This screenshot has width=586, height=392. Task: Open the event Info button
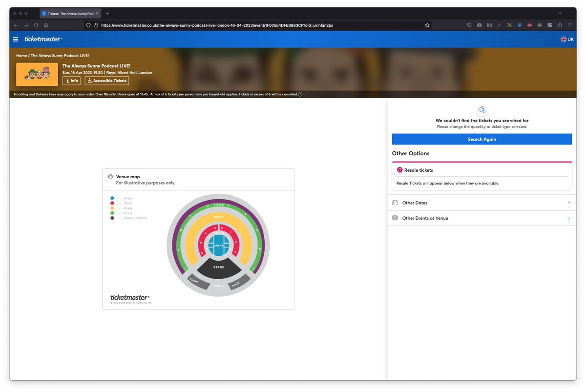(71, 81)
